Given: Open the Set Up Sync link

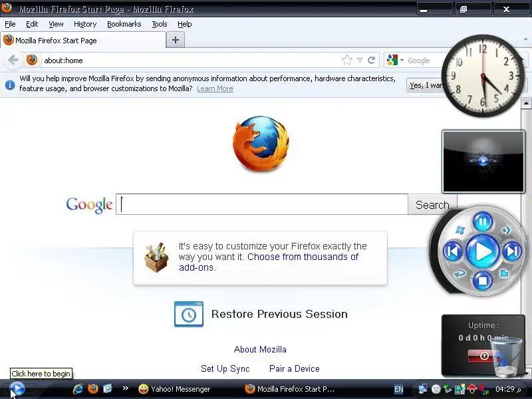Looking at the screenshot, I should coord(225,369).
